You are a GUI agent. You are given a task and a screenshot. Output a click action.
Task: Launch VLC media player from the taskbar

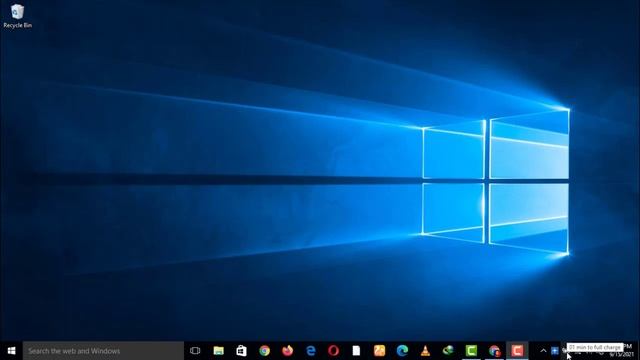coord(425,351)
